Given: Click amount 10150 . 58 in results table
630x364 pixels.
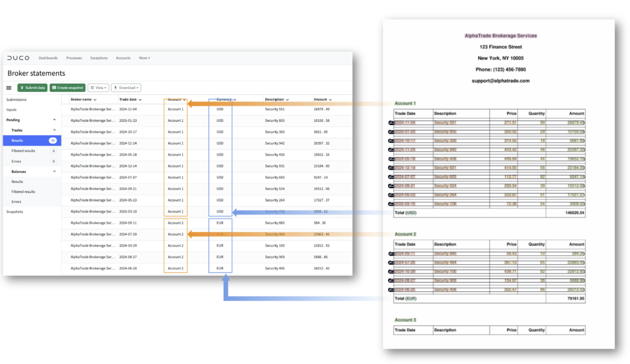Looking at the screenshot, I should pyautogui.click(x=322, y=121).
